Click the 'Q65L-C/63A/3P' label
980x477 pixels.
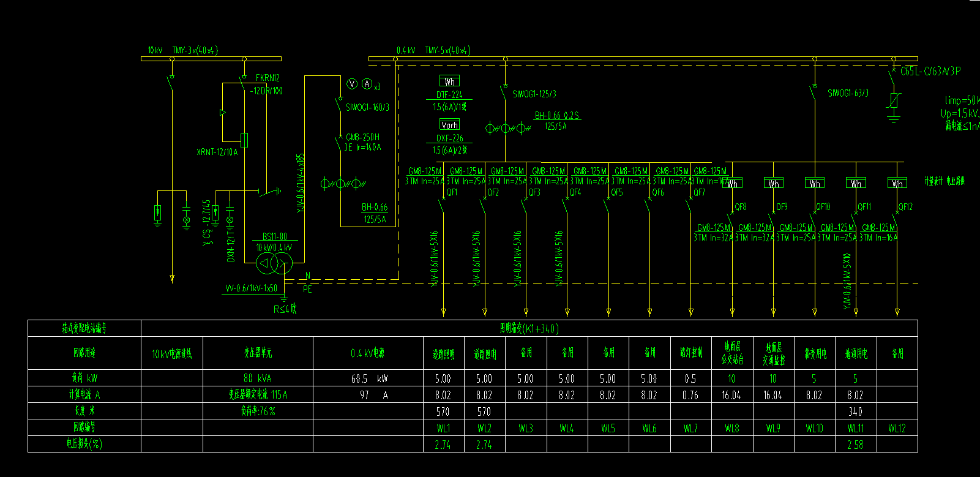[x=930, y=71]
